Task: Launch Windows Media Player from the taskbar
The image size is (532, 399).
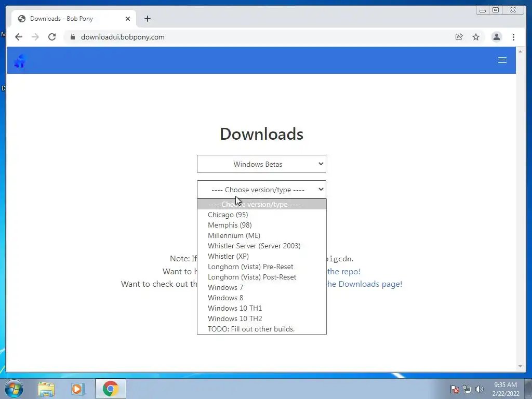Action: [78, 389]
